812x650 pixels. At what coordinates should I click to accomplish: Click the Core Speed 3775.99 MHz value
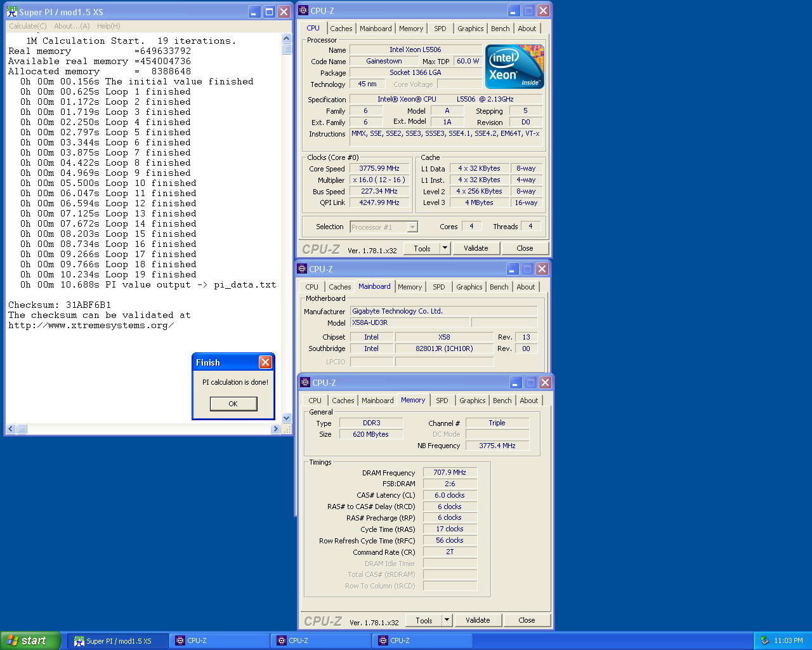tap(379, 169)
